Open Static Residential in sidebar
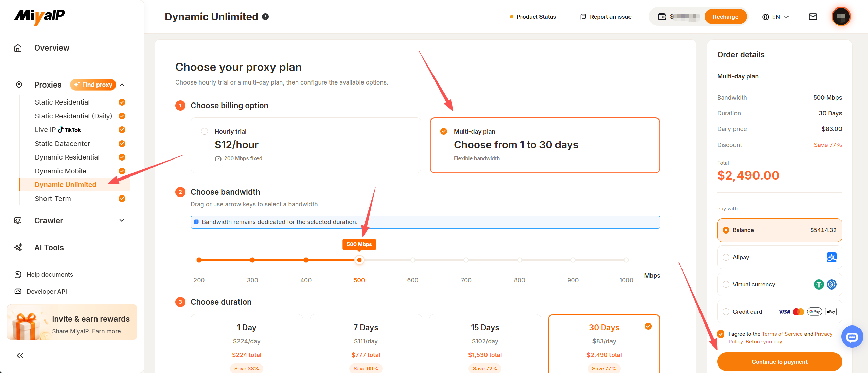Image resolution: width=868 pixels, height=373 pixels. pyautogui.click(x=62, y=102)
